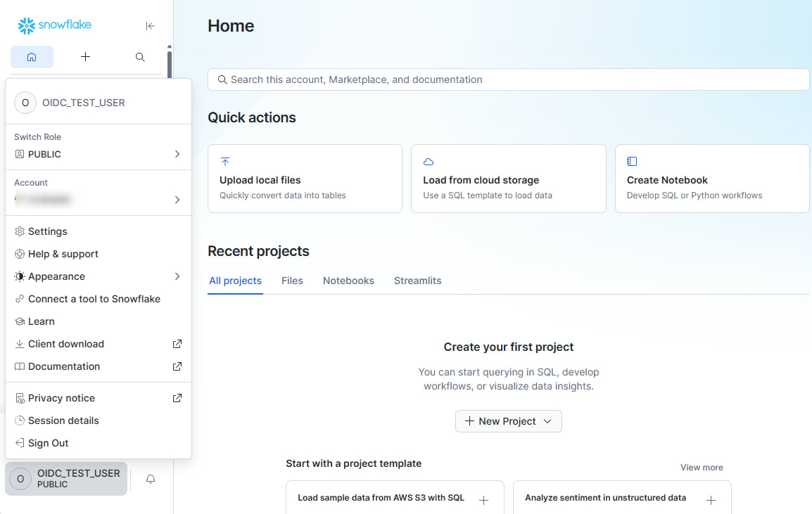
Task: Click the Snowflake logo
Action: pyautogui.click(x=54, y=25)
